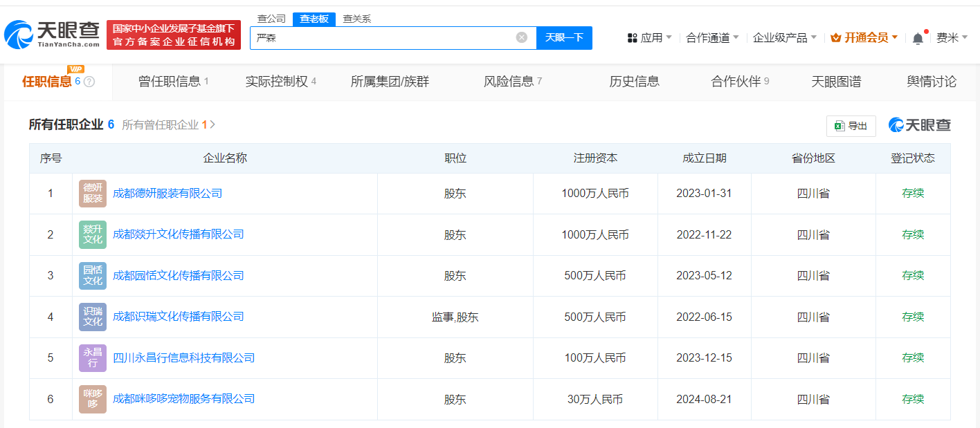Open the 费米 user account menu

click(x=952, y=38)
